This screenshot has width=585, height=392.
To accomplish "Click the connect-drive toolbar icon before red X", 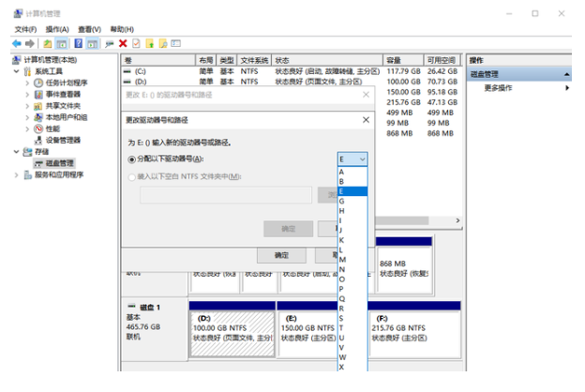I will coord(109,43).
